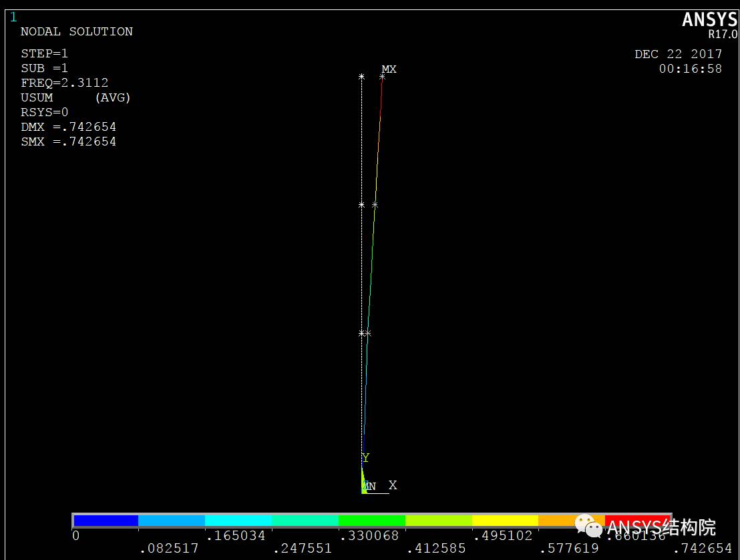The height and width of the screenshot is (560, 740).
Task: Click the light blue legend color band
Action: (172, 521)
